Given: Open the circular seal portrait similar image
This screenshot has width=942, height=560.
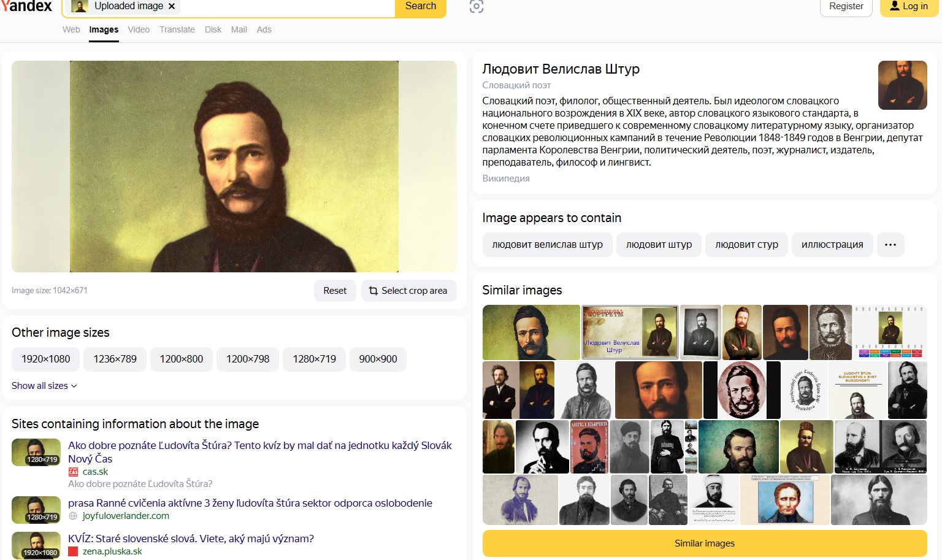Looking at the screenshot, I should coord(803,390).
